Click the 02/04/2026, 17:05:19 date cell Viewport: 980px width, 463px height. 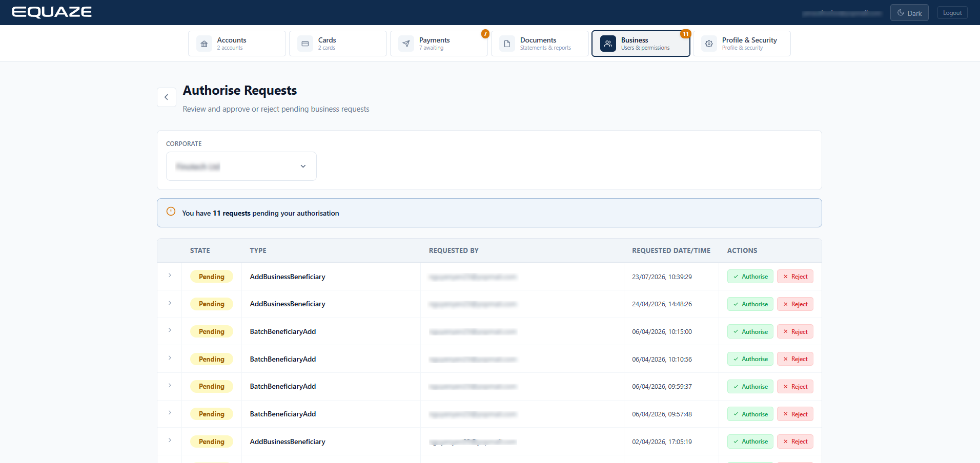(662, 441)
